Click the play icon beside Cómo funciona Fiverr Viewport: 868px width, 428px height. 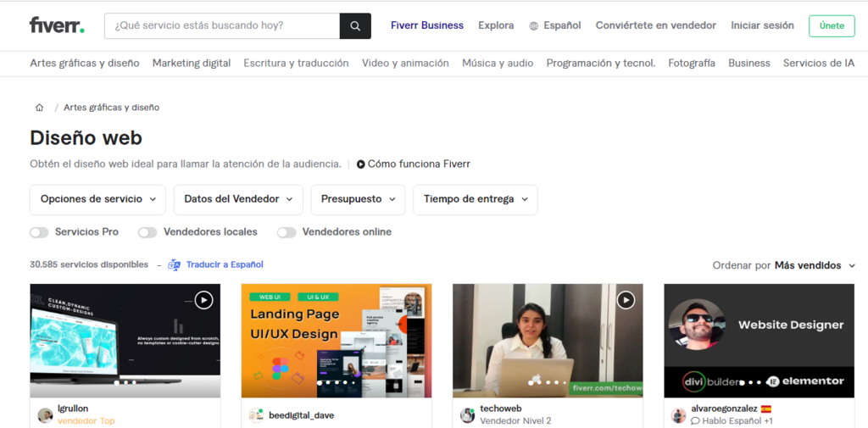pos(361,164)
